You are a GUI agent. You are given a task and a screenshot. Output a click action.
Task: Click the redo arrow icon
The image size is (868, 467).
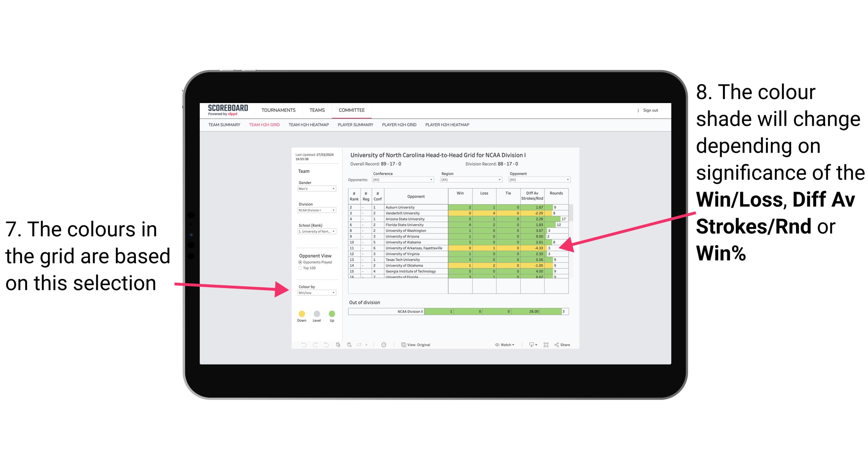click(315, 346)
